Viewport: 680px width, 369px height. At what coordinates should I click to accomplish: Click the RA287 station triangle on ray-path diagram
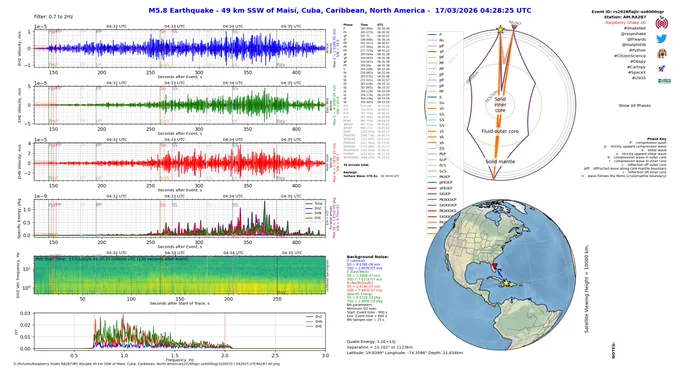[514, 27]
